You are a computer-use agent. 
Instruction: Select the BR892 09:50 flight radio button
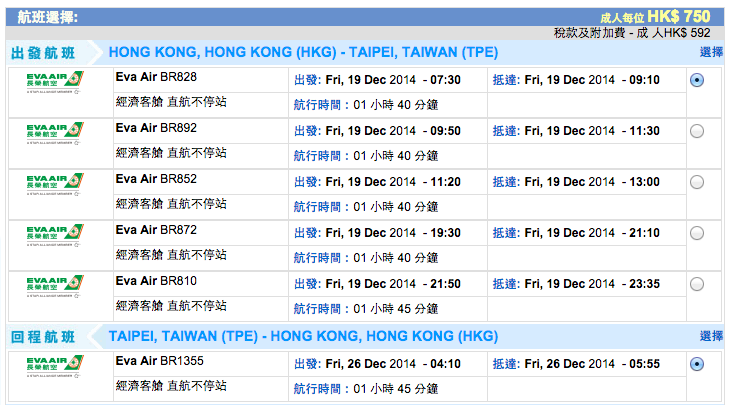click(696, 131)
